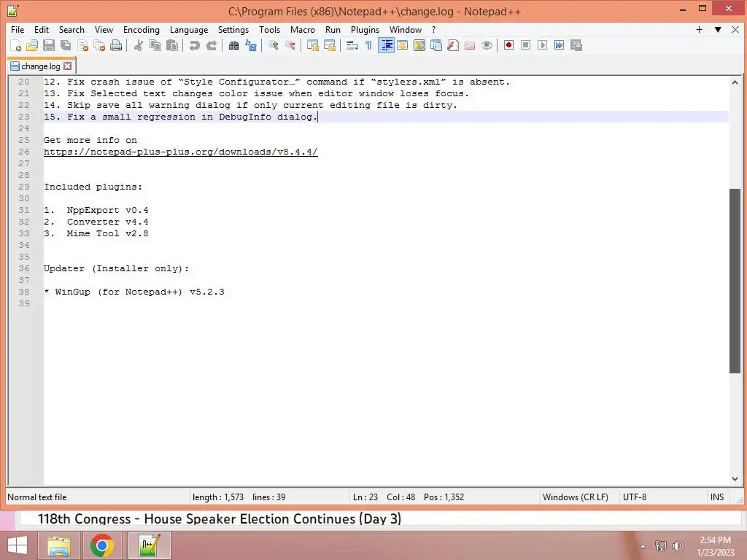Image resolution: width=747 pixels, height=560 pixels.
Task: Print the document with the printer icon
Action: [116, 45]
